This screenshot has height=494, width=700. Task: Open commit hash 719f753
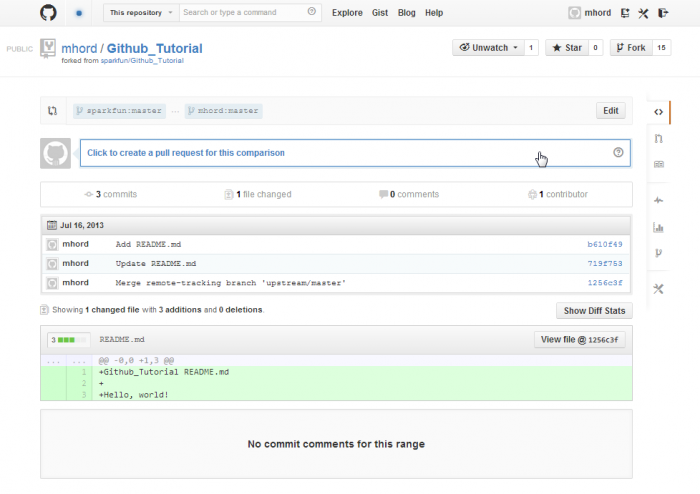coord(604,264)
